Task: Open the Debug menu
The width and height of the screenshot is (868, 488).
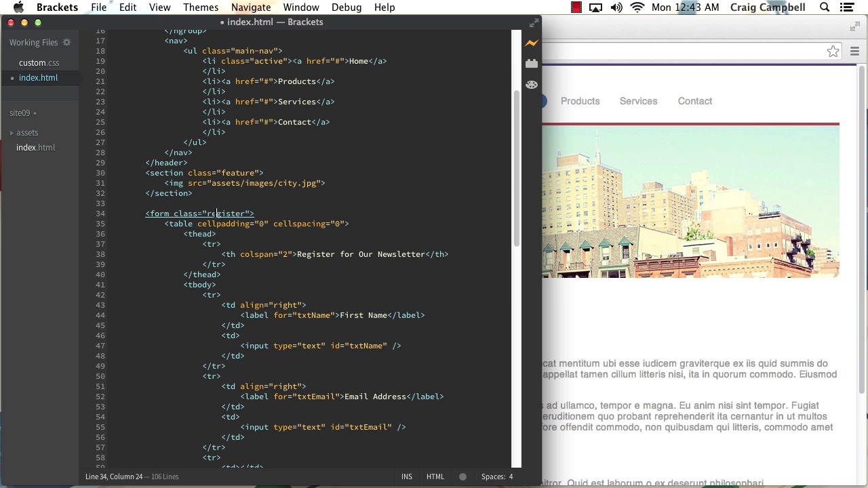Action: click(346, 7)
